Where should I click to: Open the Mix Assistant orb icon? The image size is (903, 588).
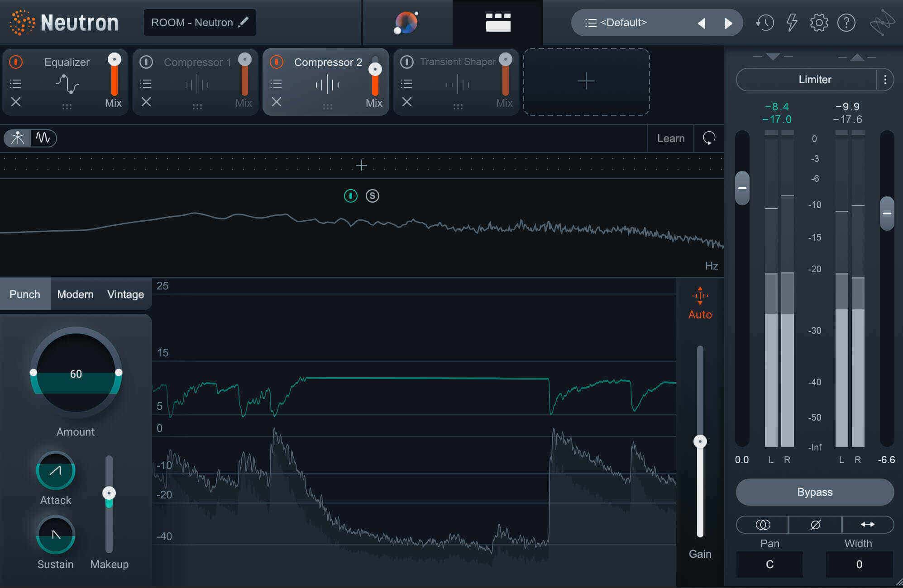406,23
